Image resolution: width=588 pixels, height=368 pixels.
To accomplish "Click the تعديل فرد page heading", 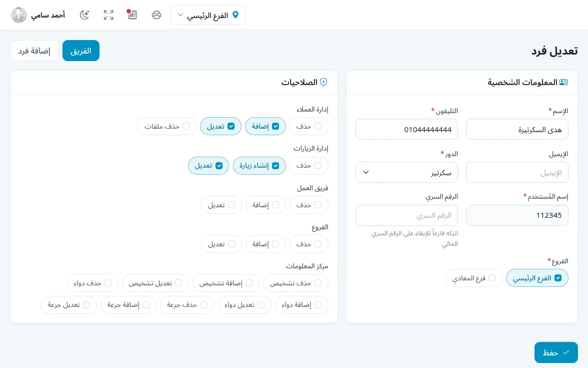I will click(554, 51).
